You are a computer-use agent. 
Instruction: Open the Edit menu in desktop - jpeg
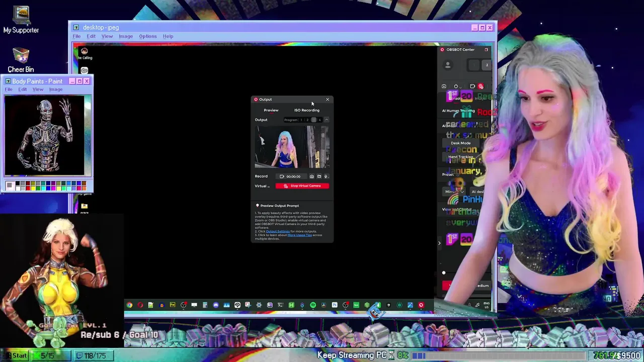tap(91, 36)
